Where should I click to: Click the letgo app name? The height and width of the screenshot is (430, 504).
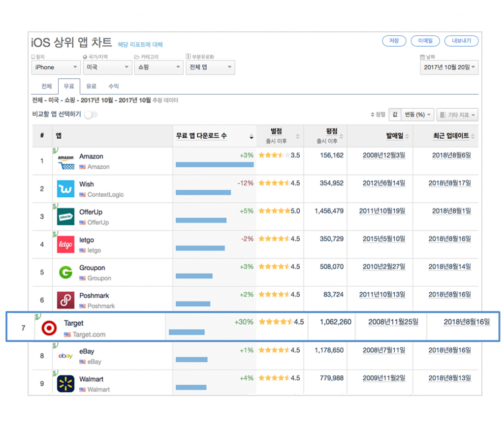pyautogui.click(x=87, y=240)
